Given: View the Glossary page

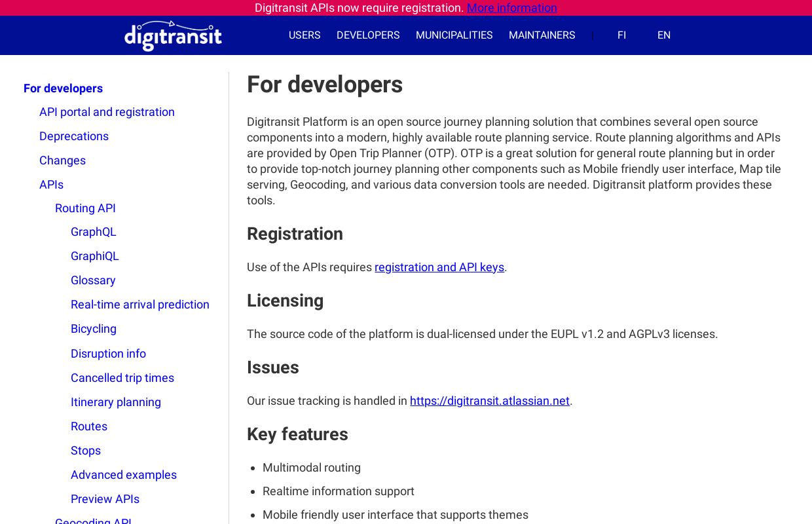Looking at the screenshot, I should (x=93, y=280).
